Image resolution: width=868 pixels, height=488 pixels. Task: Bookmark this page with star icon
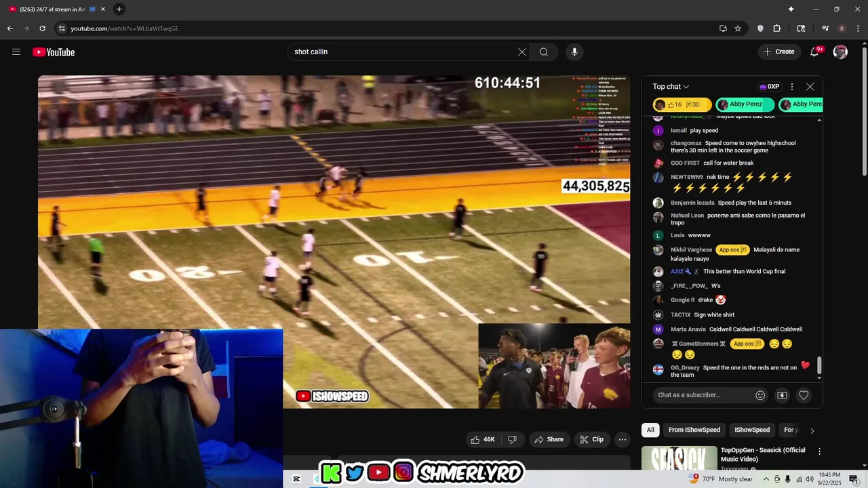[x=738, y=28]
